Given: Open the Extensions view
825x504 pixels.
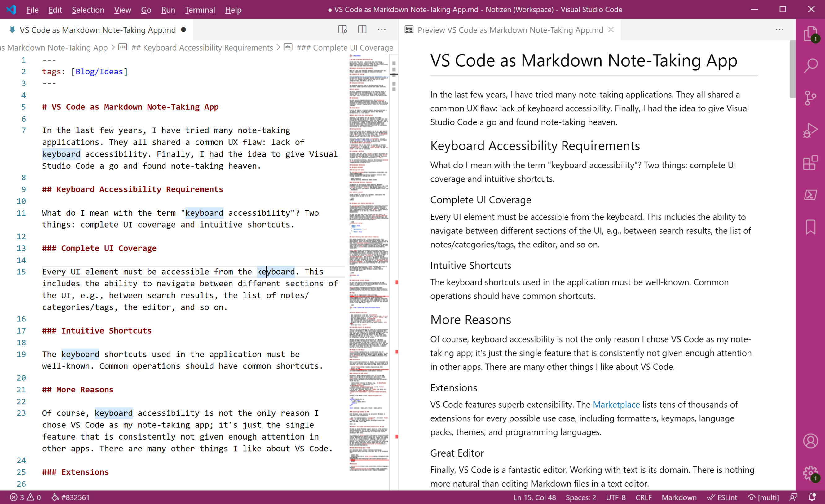Looking at the screenshot, I should 811,162.
